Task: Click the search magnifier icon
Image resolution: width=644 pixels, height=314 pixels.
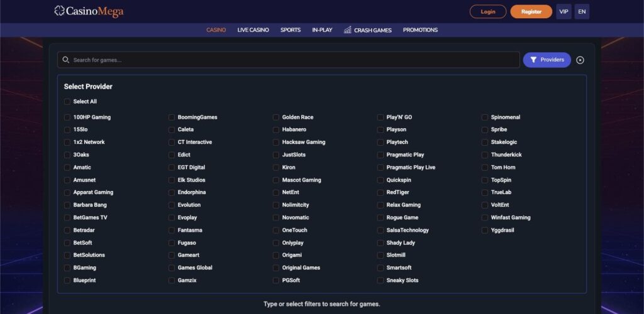Action: click(x=65, y=60)
